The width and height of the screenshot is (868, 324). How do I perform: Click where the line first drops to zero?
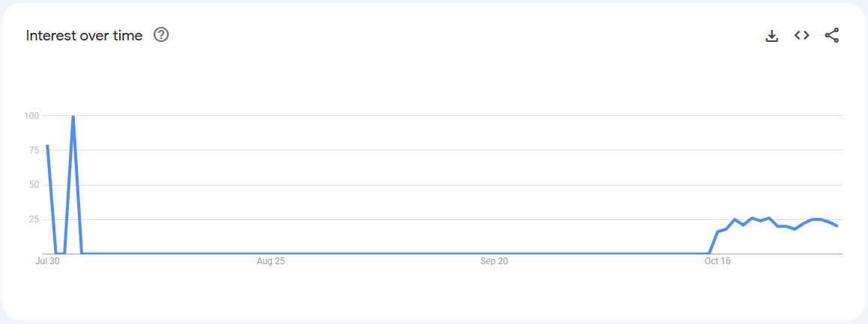[56, 254]
